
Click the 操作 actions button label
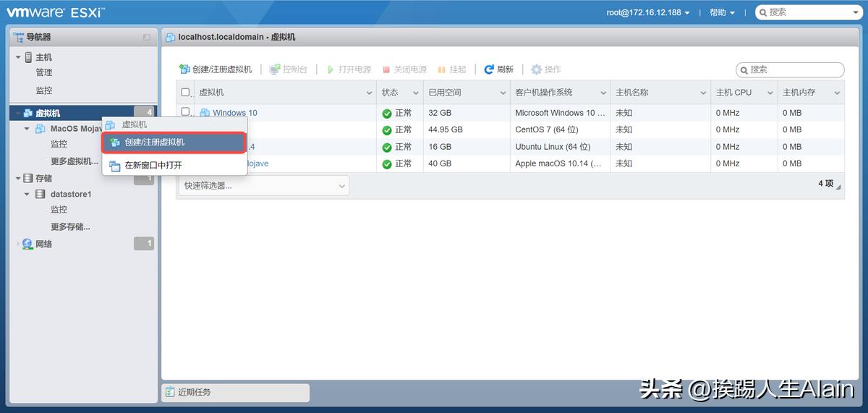[x=553, y=69]
